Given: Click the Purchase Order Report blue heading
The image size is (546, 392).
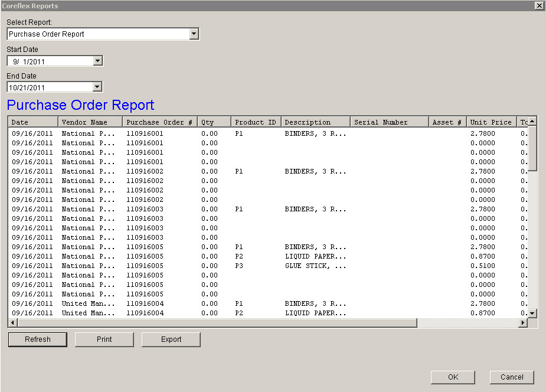Looking at the screenshot, I should [x=80, y=105].
